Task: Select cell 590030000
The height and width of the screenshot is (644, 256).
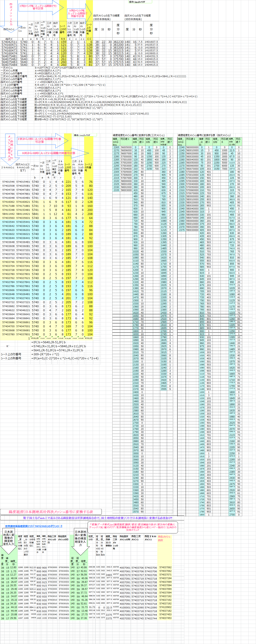Action: (x=192, y=230)
